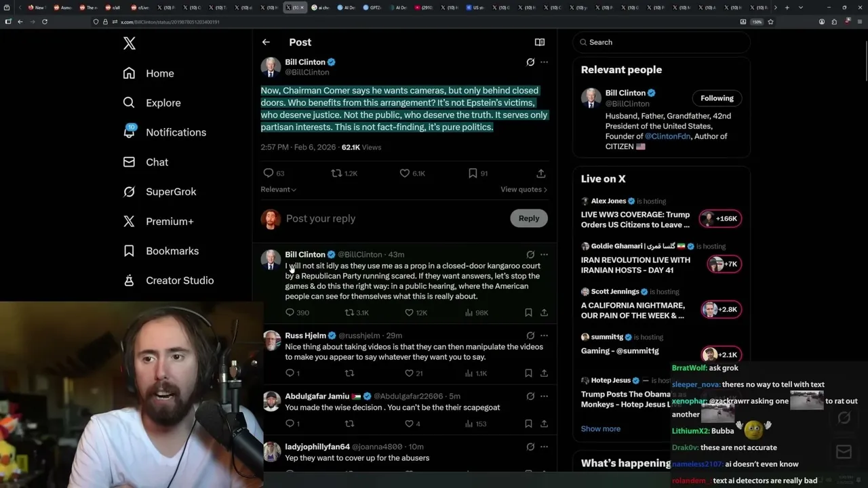Go back using the Post header arrow
Image resolution: width=868 pixels, height=488 pixels.
[x=266, y=42]
